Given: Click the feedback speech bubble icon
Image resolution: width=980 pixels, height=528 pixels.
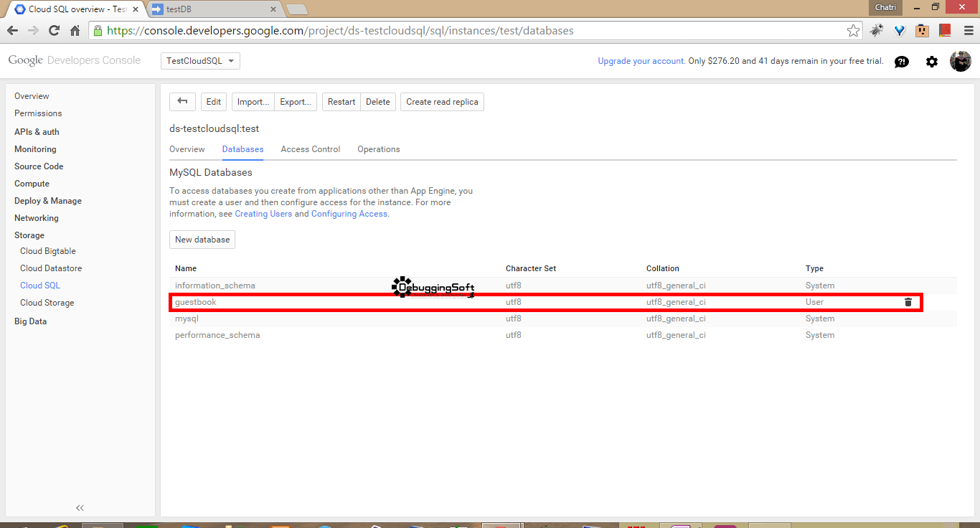Looking at the screenshot, I should [x=902, y=62].
